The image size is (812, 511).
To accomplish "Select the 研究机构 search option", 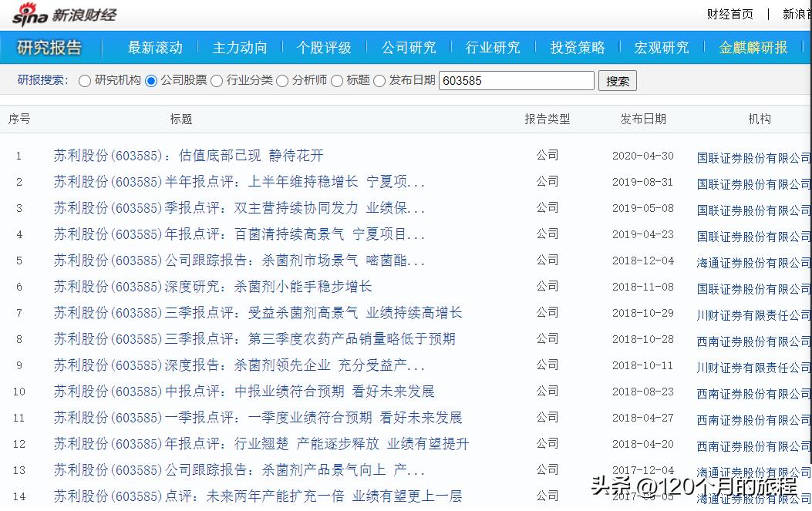I will [x=86, y=80].
